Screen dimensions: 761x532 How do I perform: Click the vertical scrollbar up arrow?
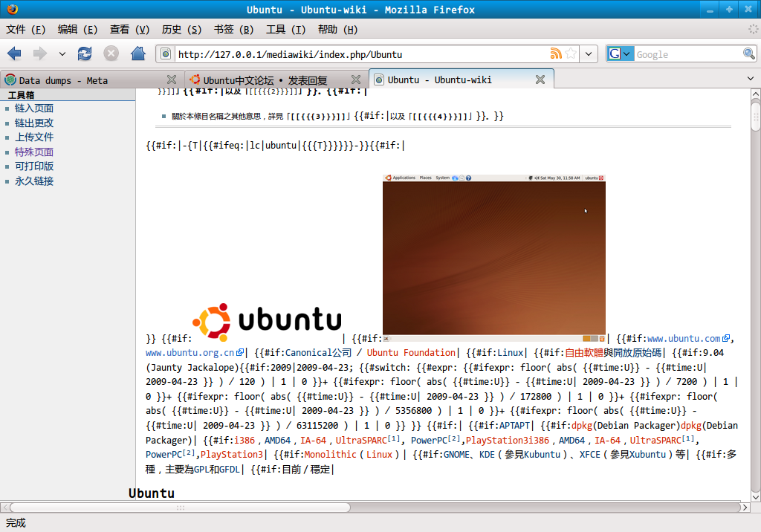click(756, 94)
